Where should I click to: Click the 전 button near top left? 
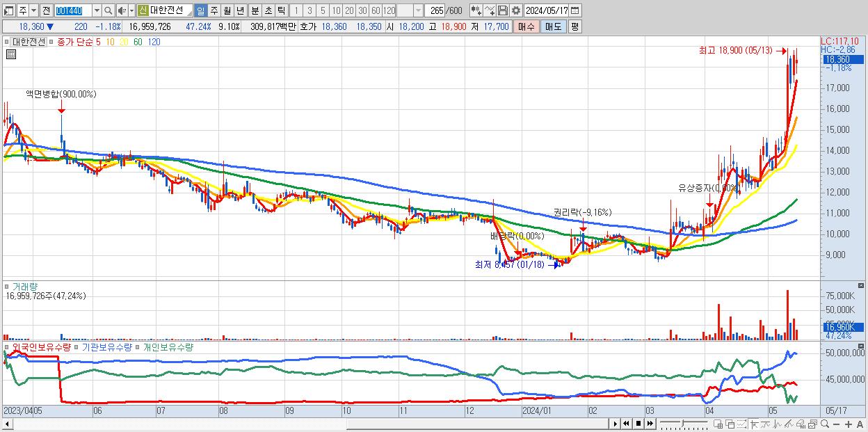pyautogui.click(x=46, y=10)
